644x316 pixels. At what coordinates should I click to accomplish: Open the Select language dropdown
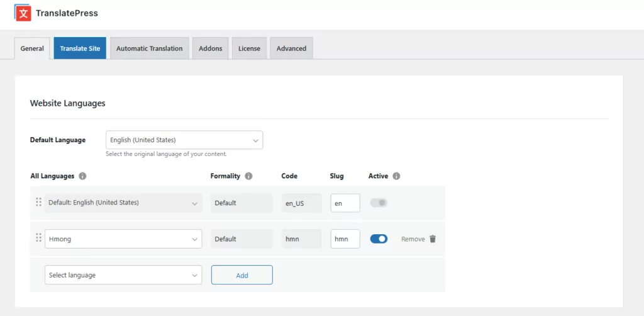(x=123, y=275)
